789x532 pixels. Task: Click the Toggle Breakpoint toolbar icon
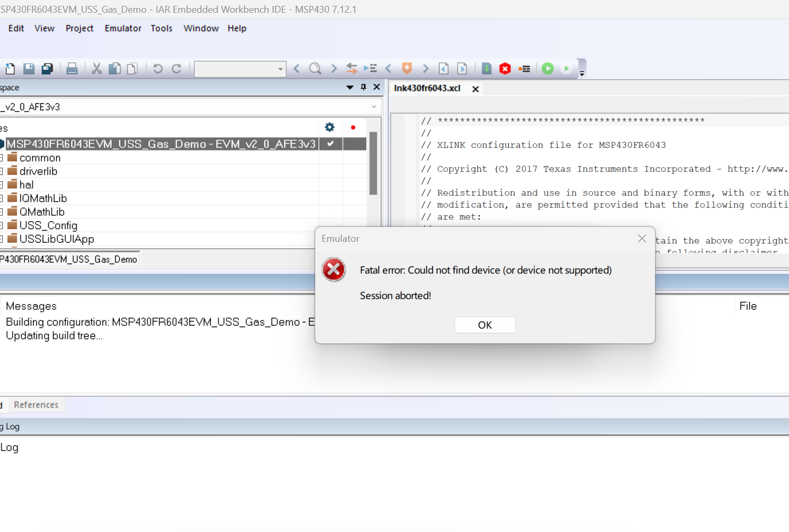tap(524, 69)
